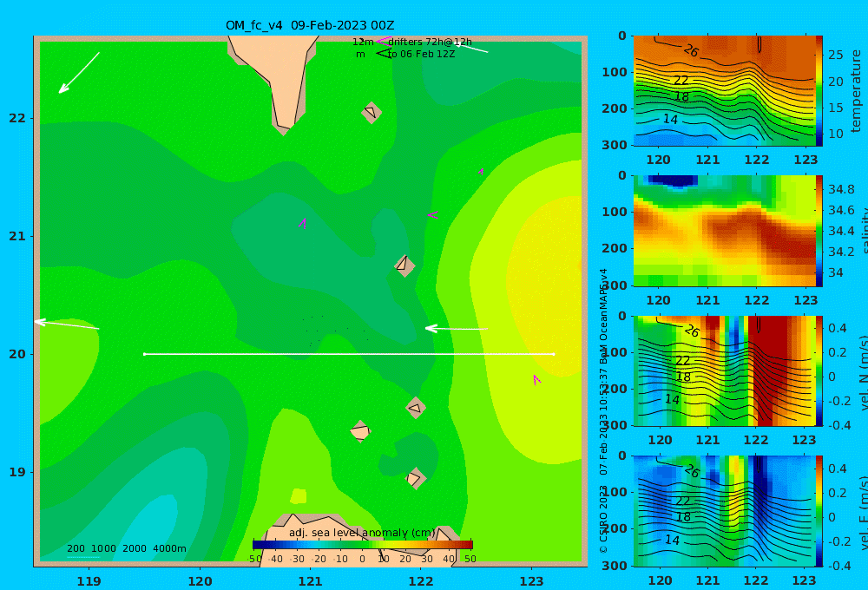Click longitude tick label 119 on main map
This screenshot has height=590, width=868.
click(89, 581)
